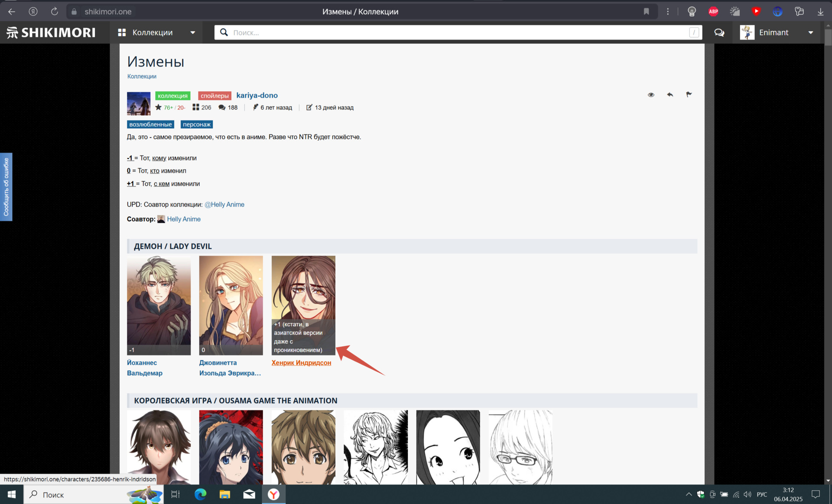Open the messages chat bubble icon
832x504 pixels.
click(x=719, y=33)
